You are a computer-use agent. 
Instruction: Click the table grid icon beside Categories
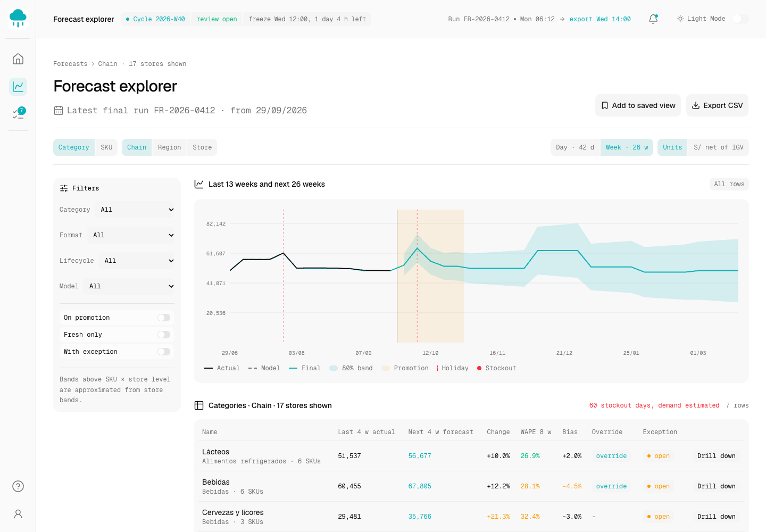tap(199, 405)
